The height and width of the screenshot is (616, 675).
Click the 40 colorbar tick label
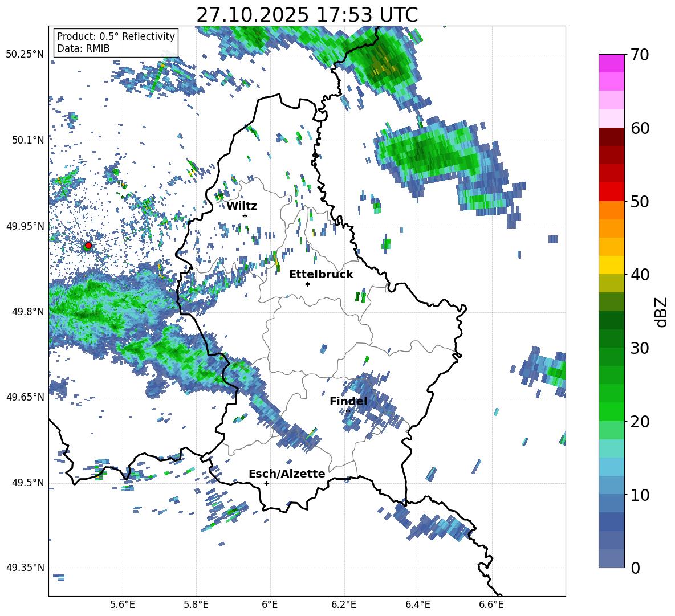click(x=640, y=275)
